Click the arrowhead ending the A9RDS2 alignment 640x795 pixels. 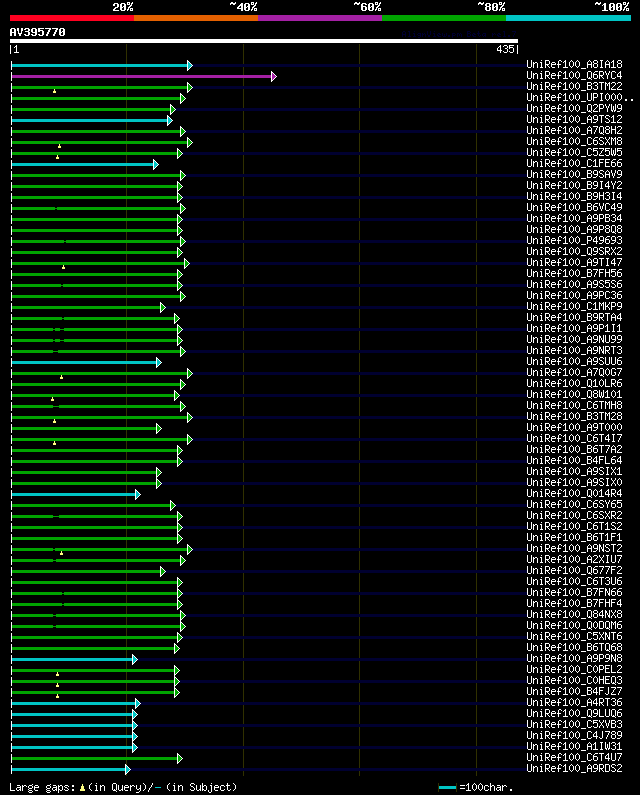(x=127, y=769)
